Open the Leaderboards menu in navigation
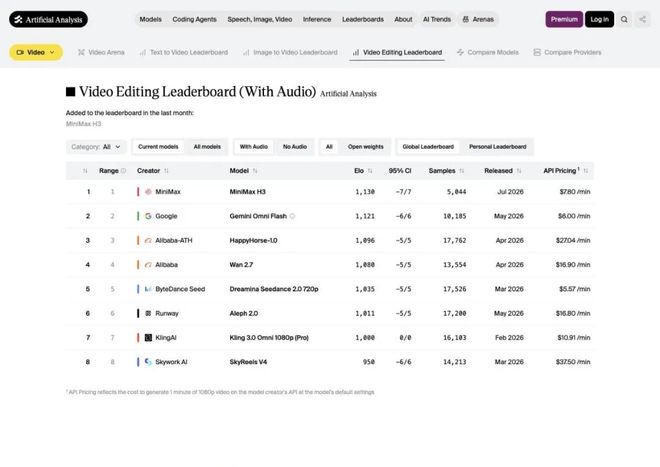This screenshot has height=467, width=660. click(363, 19)
